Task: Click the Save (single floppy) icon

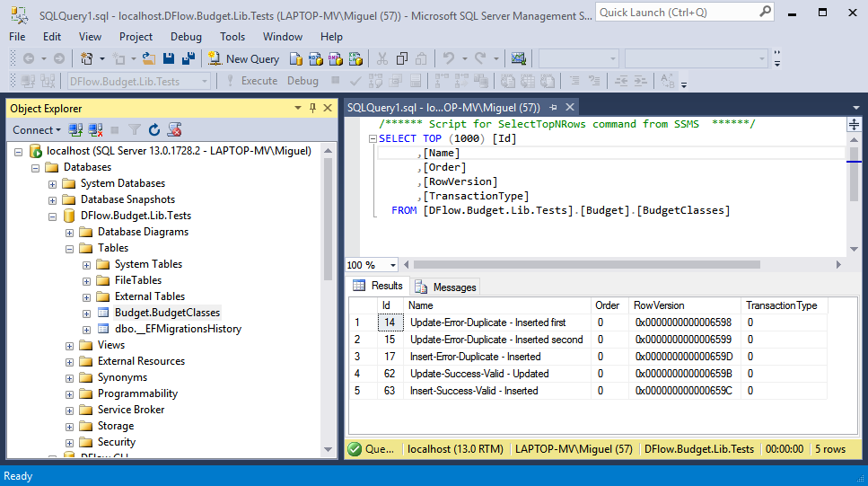Action: 169,58
